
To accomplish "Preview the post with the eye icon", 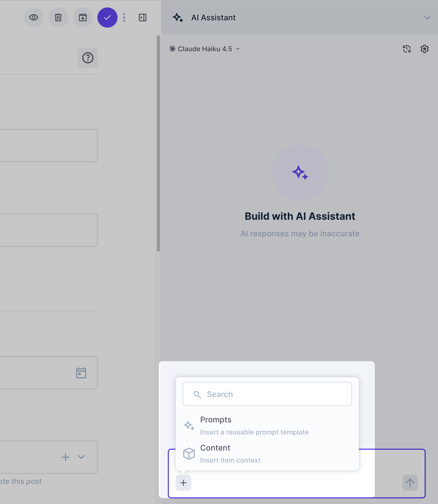I will tap(34, 17).
